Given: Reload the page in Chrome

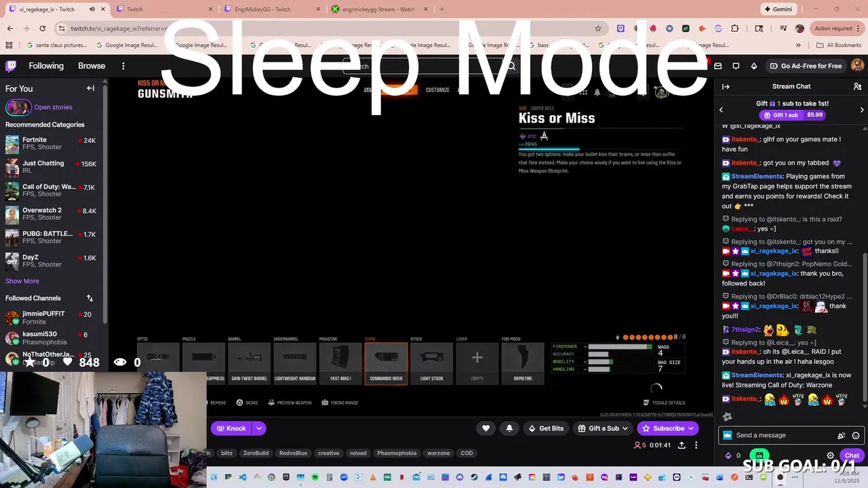Looking at the screenshot, I should click(x=42, y=28).
